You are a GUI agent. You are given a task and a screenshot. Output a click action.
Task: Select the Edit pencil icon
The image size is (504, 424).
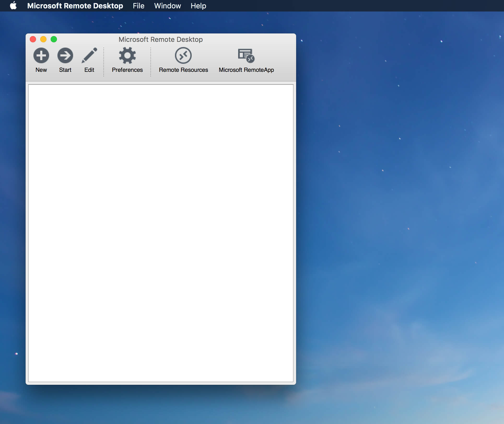click(x=89, y=55)
